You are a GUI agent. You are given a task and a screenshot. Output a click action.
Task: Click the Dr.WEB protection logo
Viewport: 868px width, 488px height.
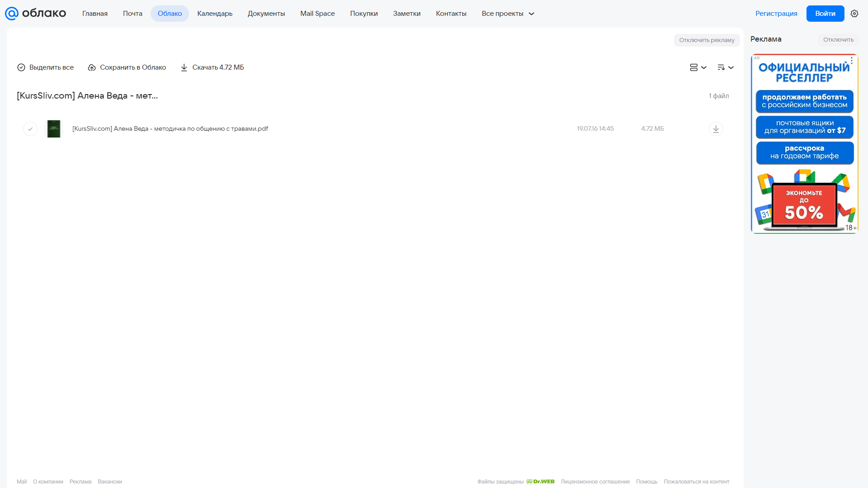click(541, 482)
